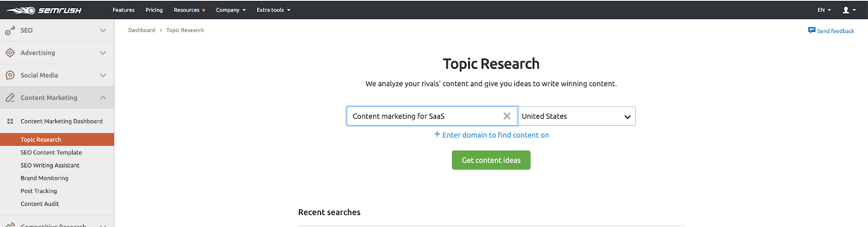
Task: Go to the Pricing page
Action: click(154, 10)
